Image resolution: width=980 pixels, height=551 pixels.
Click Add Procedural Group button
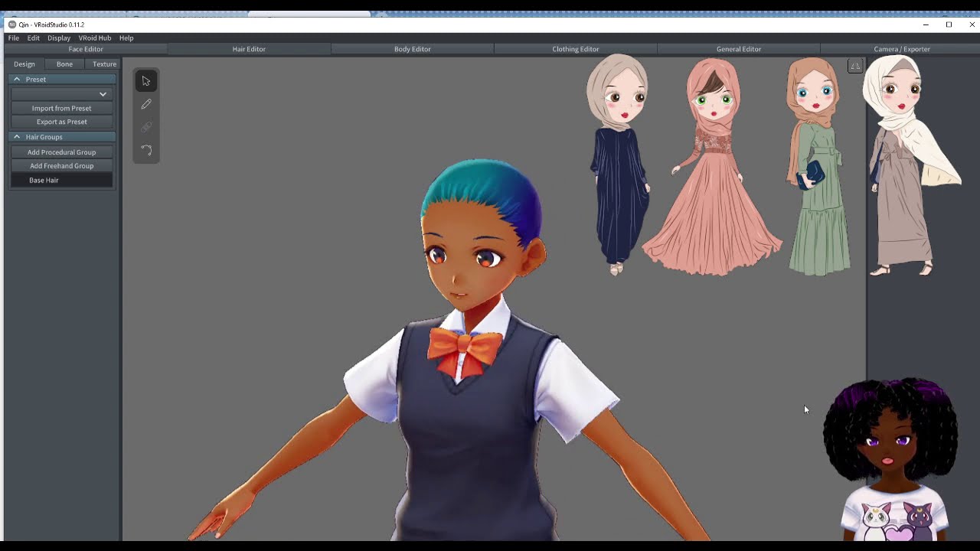click(x=61, y=152)
